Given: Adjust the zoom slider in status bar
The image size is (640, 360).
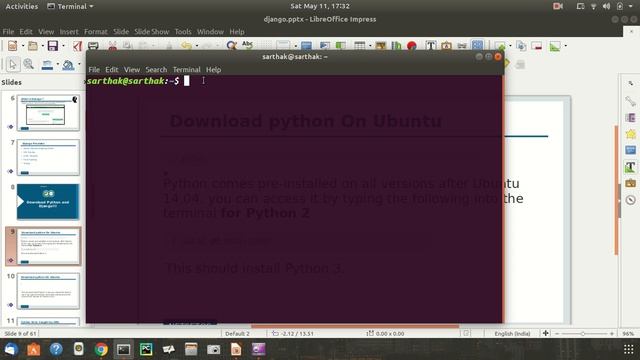Looking at the screenshot, I should click(x=584, y=333).
